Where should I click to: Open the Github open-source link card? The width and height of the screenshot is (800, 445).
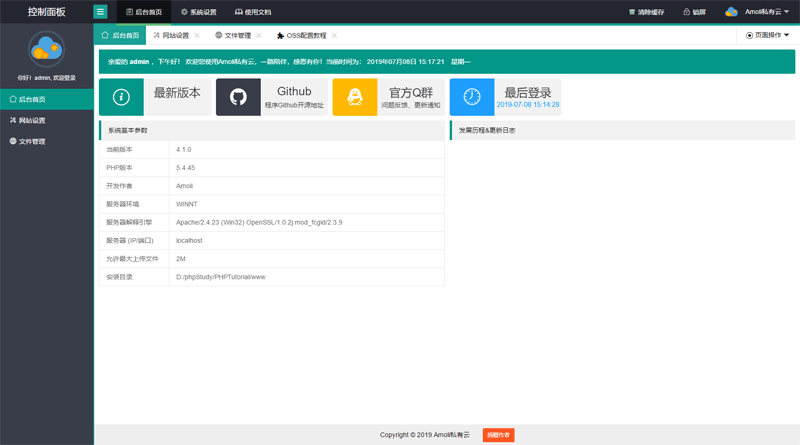point(294,97)
